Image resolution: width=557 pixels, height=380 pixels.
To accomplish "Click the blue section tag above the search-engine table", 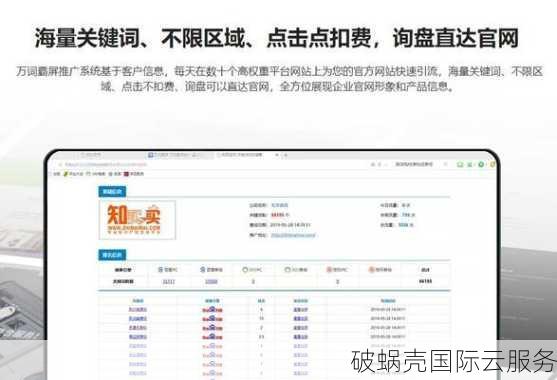I will click(112, 255).
